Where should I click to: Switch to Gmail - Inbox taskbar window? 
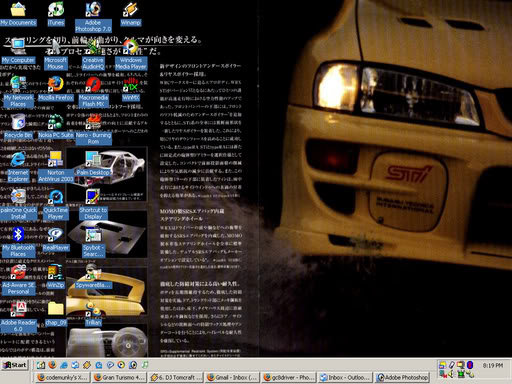232,378
